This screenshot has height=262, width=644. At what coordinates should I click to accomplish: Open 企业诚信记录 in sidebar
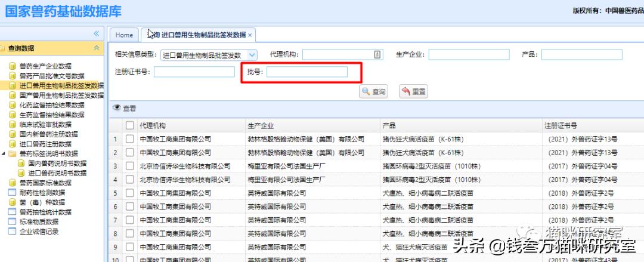(39, 232)
